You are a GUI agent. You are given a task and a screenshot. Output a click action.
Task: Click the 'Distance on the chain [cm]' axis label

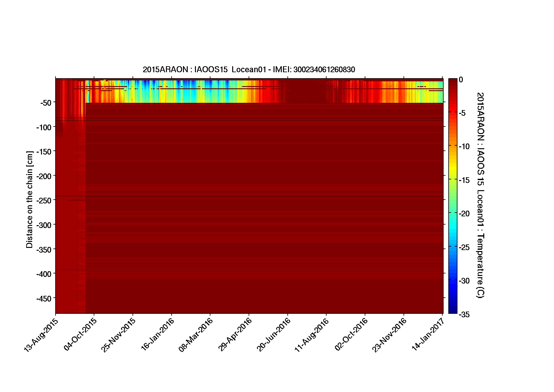29,199
